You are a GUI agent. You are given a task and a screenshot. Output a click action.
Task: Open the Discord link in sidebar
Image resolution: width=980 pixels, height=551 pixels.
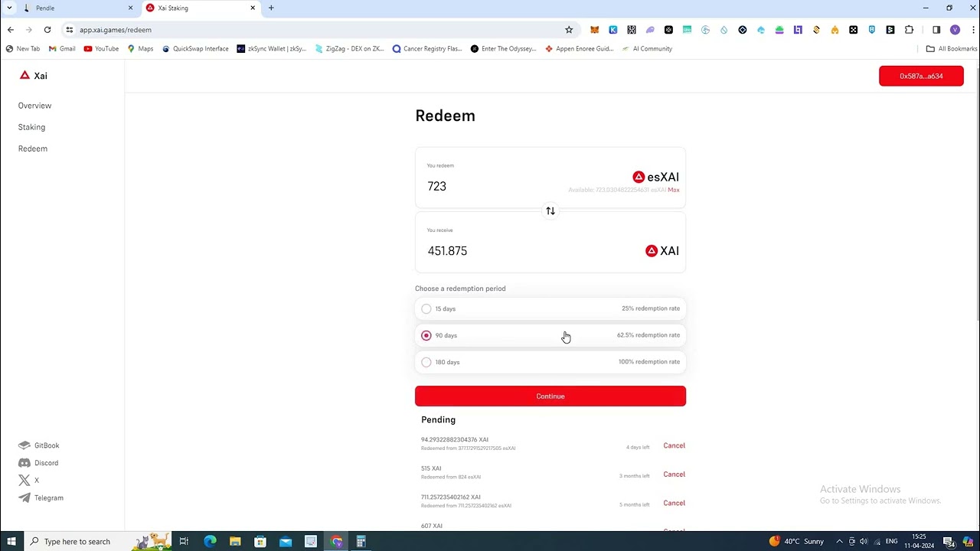pos(38,463)
